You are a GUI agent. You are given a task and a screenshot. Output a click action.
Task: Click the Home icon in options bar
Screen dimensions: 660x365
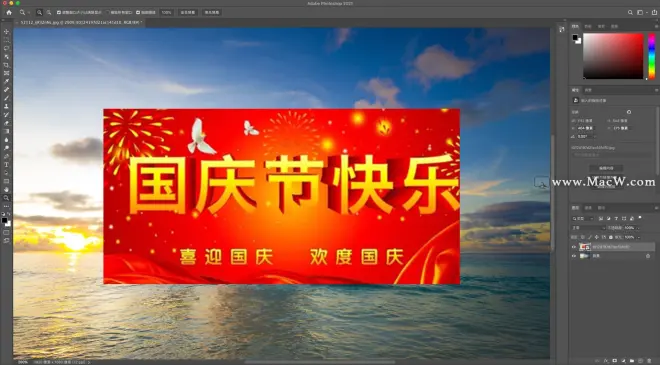click(9, 13)
